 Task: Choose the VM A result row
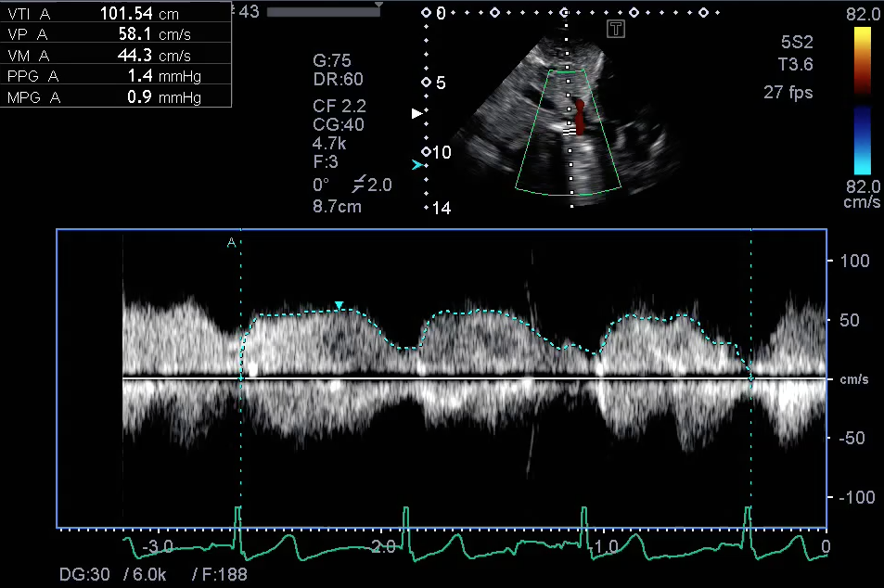click(x=115, y=56)
